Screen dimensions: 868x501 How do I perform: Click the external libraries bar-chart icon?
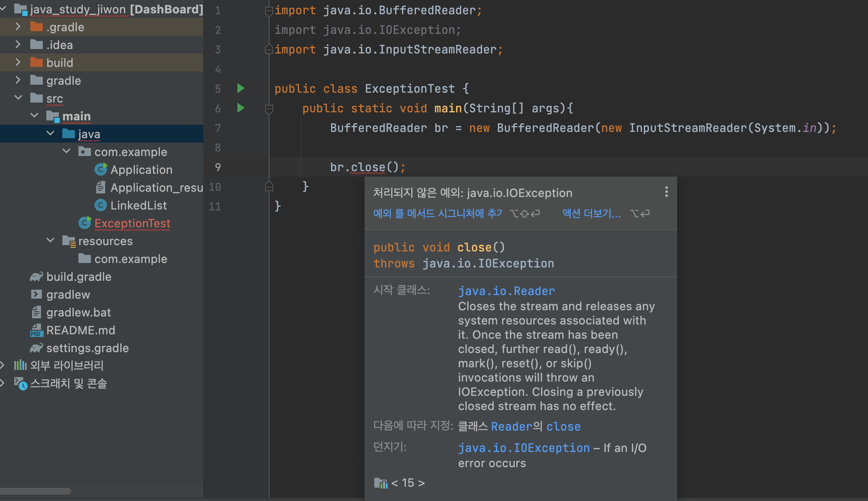(20, 365)
